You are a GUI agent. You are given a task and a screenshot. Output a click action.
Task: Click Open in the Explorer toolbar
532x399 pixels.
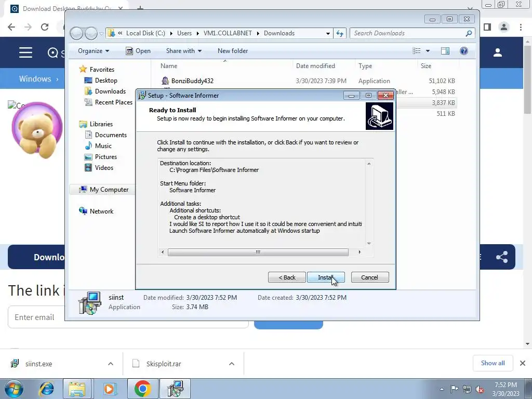138,51
